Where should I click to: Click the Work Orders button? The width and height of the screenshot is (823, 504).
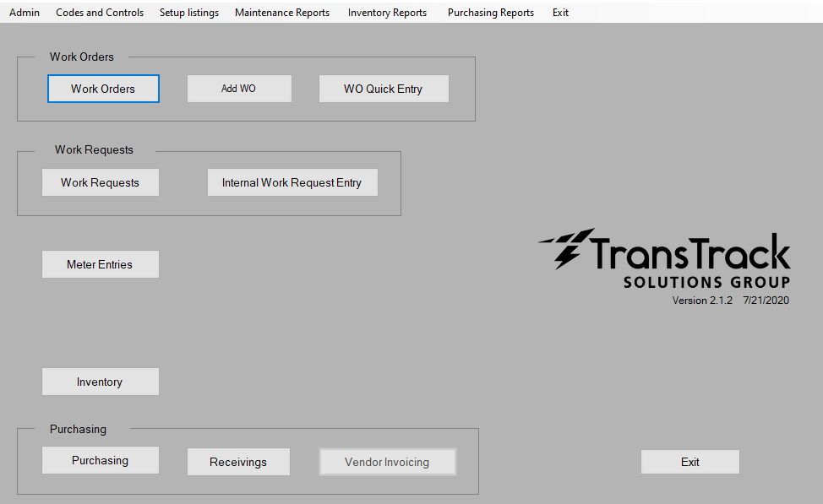point(103,89)
